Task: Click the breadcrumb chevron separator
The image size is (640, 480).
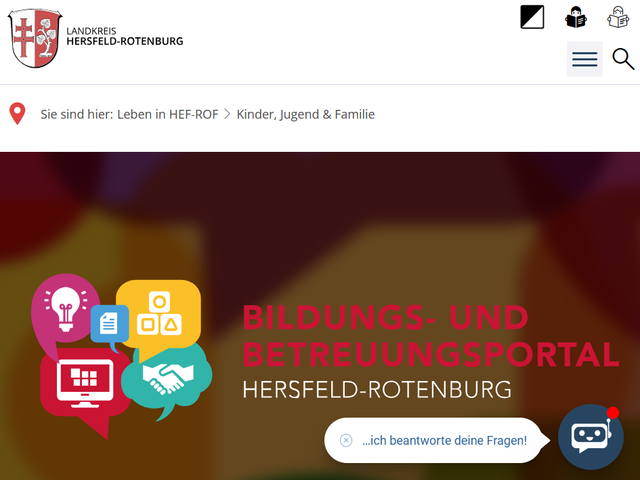Action: [x=227, y=114]
